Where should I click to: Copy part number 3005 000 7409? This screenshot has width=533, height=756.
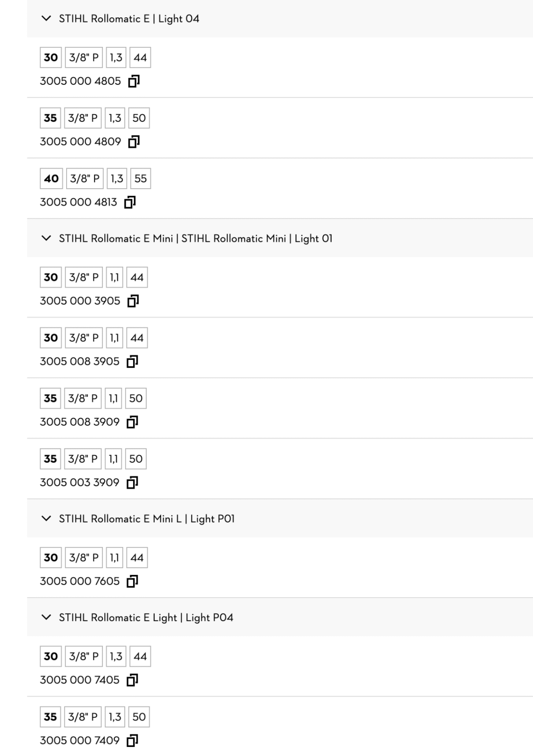132,741
